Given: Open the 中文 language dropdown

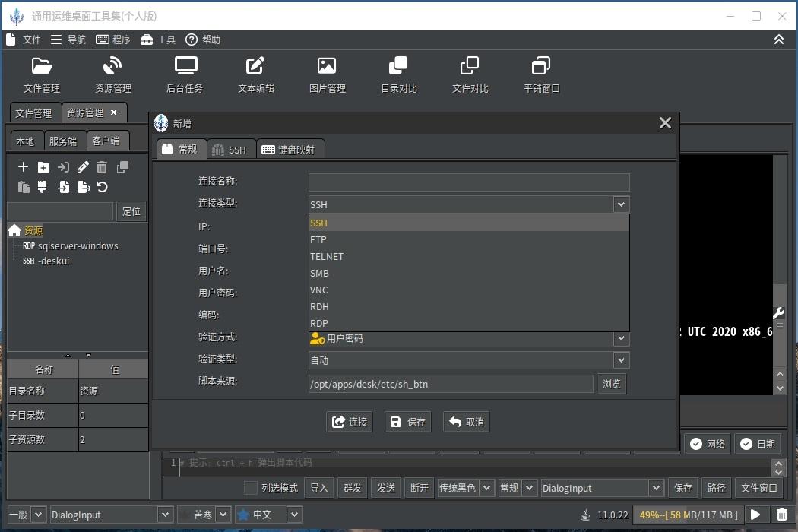Looking at the screenshot, I should click(269, 515).
